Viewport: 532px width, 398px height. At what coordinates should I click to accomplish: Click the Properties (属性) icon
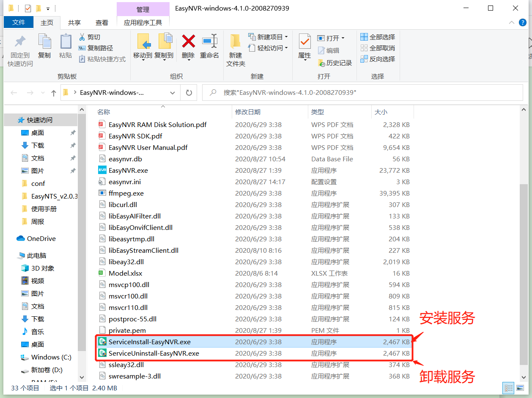[x=304, y=41]
